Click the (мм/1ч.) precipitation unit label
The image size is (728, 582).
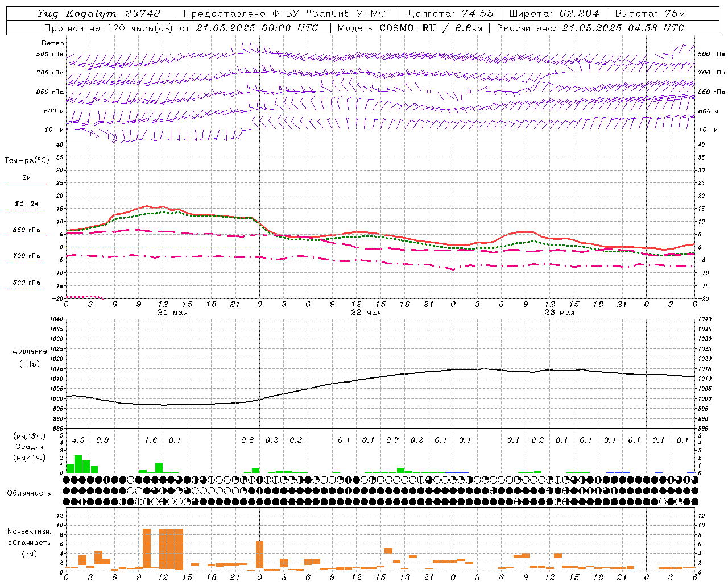(29, 457)
